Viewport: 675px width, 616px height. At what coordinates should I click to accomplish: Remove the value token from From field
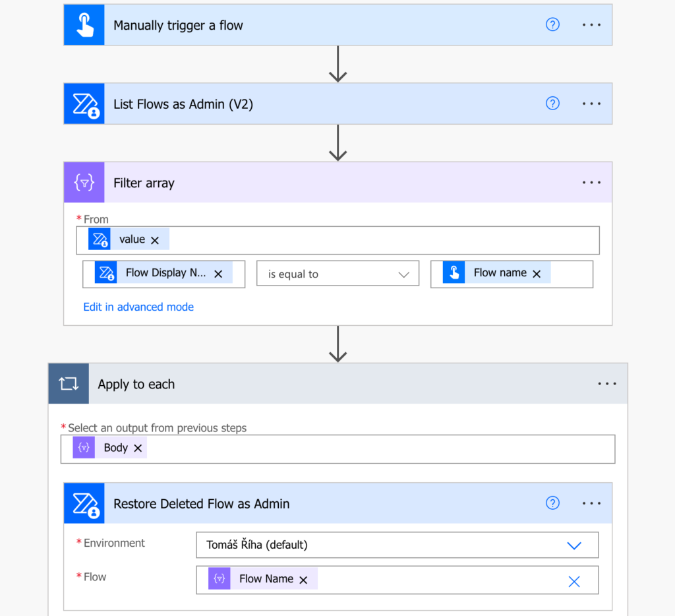[x=155, y=240]
